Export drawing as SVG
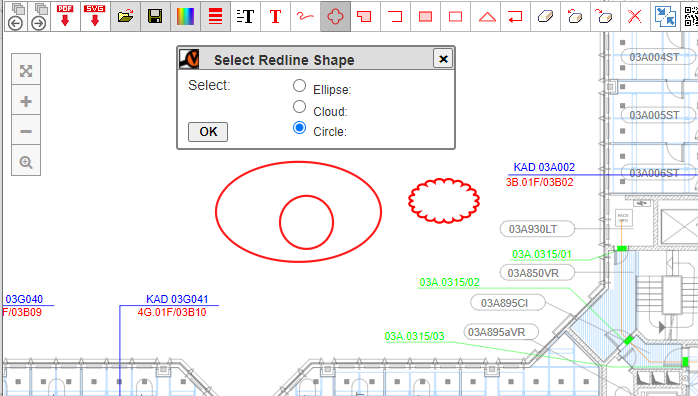Image resolution: width=698 pixels, height=396 pixels. point(95,16)
